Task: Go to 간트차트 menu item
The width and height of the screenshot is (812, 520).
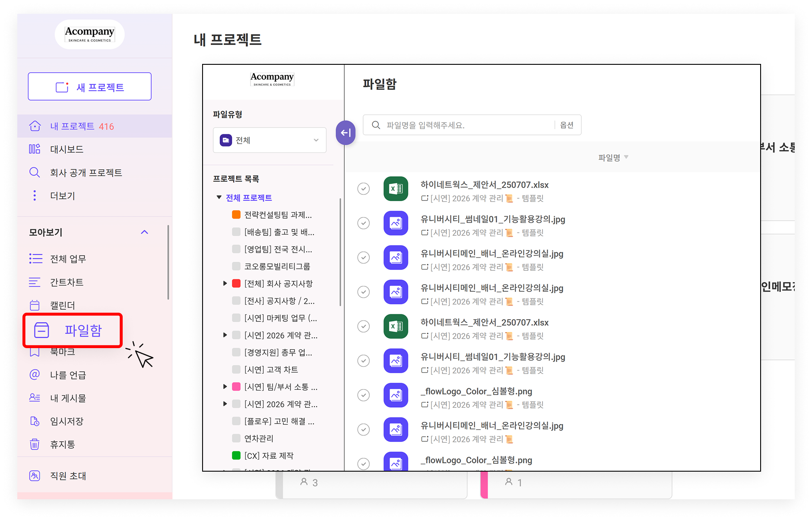Action: [x=67, y=282]
